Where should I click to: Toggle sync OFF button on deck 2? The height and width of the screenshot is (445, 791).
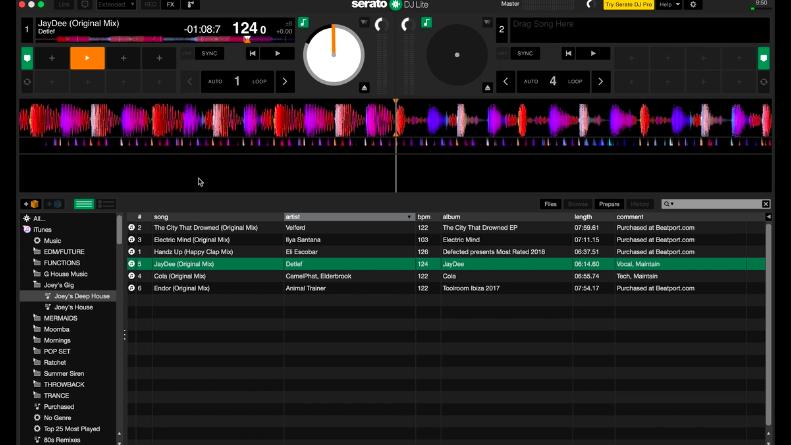pyautogui.click(x=502, y=53)
